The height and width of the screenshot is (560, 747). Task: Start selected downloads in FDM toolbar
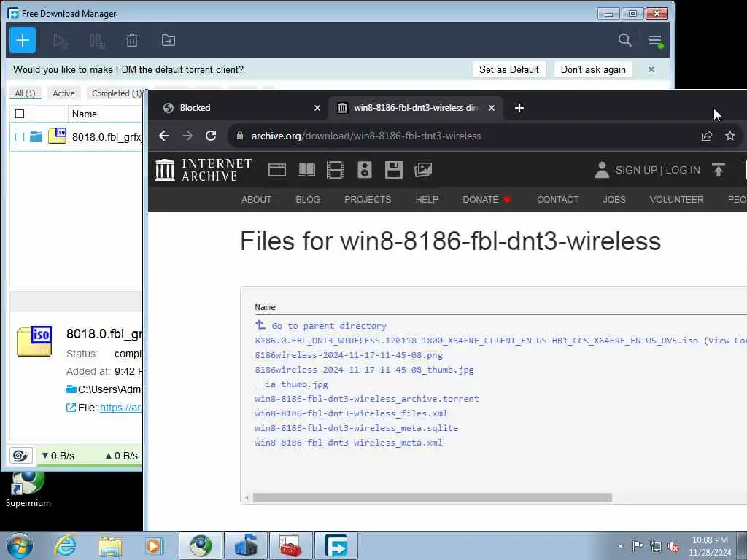(61, 41)
